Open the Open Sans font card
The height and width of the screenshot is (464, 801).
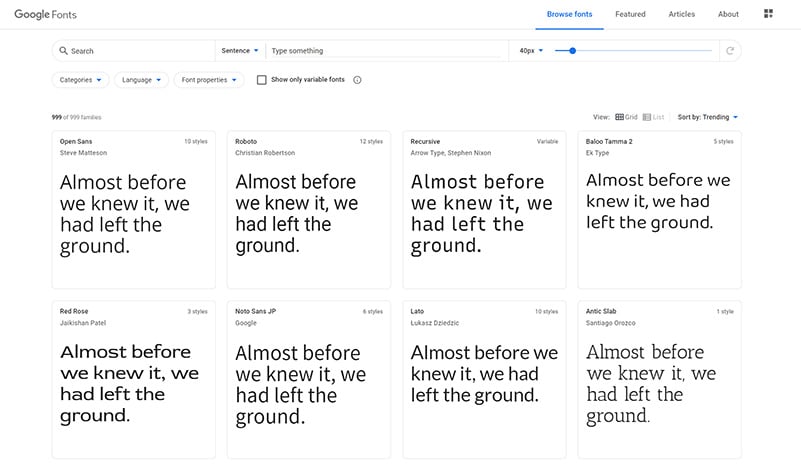tap(133, 210)
